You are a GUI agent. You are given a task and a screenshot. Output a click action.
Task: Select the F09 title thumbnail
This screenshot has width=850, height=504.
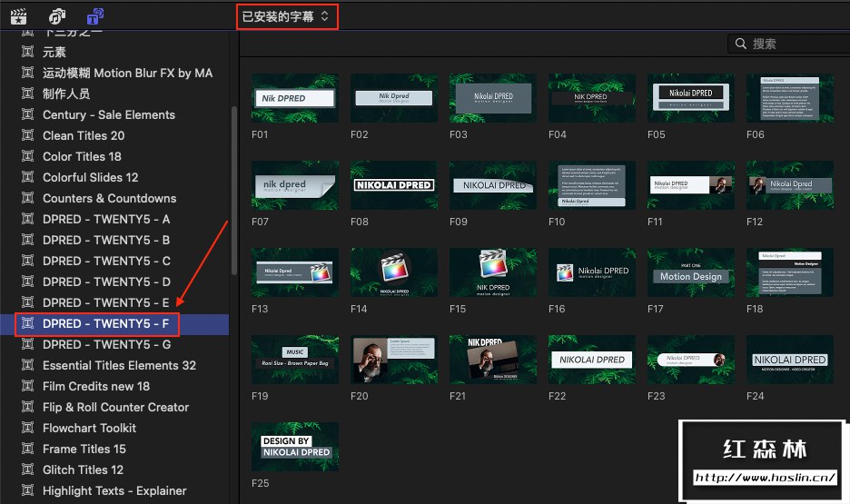point(493,185)
